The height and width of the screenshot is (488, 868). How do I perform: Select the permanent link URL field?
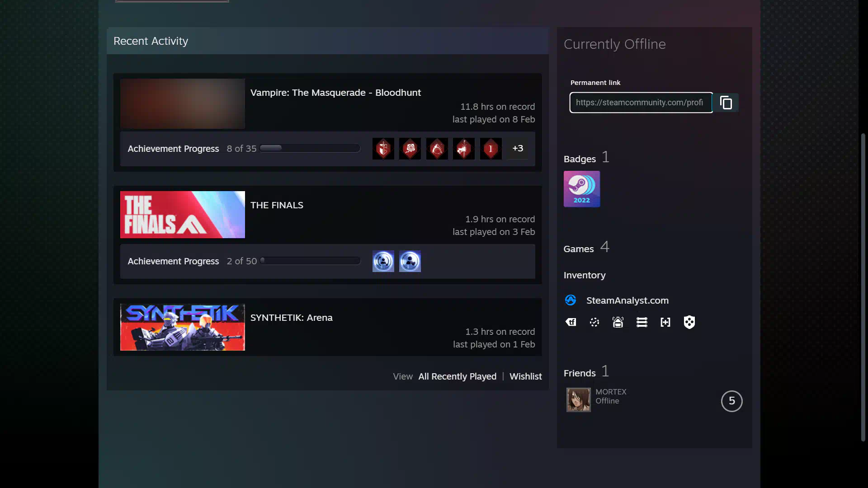click(x=641, y=103)
